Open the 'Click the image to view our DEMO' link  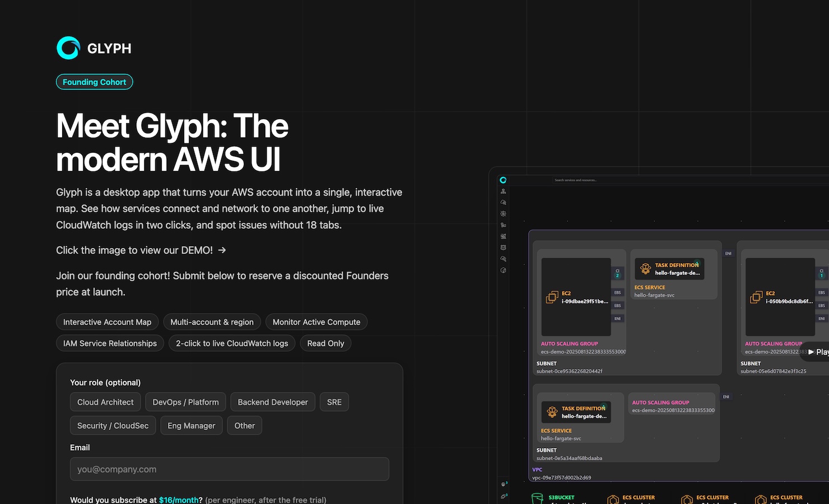pyautogui.click(x=134, y=250)
